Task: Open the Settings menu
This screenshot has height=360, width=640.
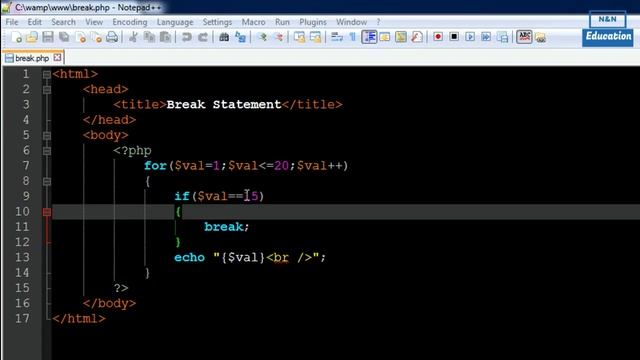Action: point(217,22)
